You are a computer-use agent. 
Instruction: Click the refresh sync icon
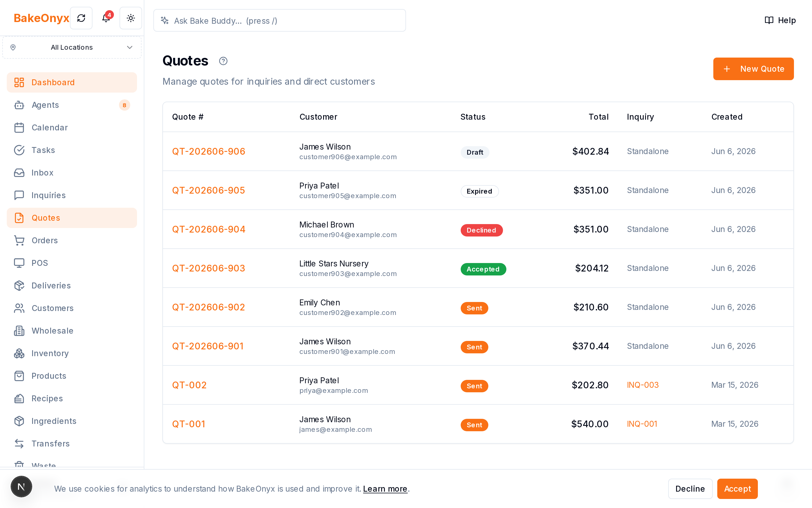pyautogui.click(x=81, y=18)
